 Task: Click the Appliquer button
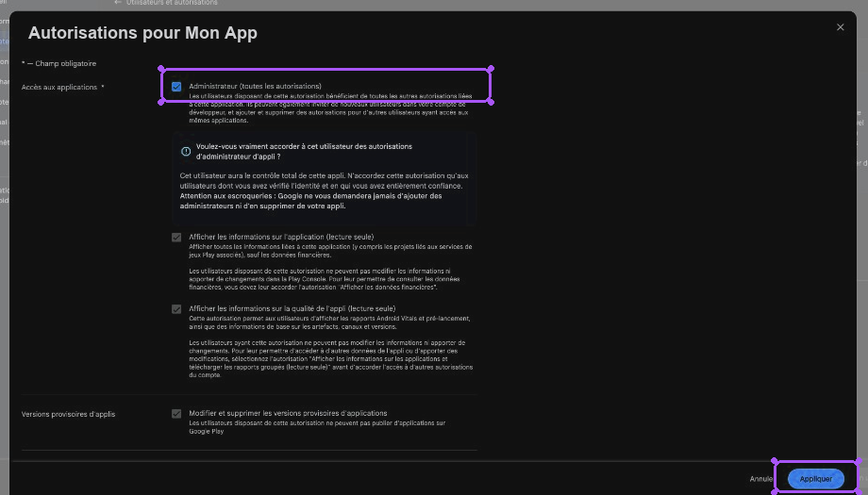click(815, 479)
